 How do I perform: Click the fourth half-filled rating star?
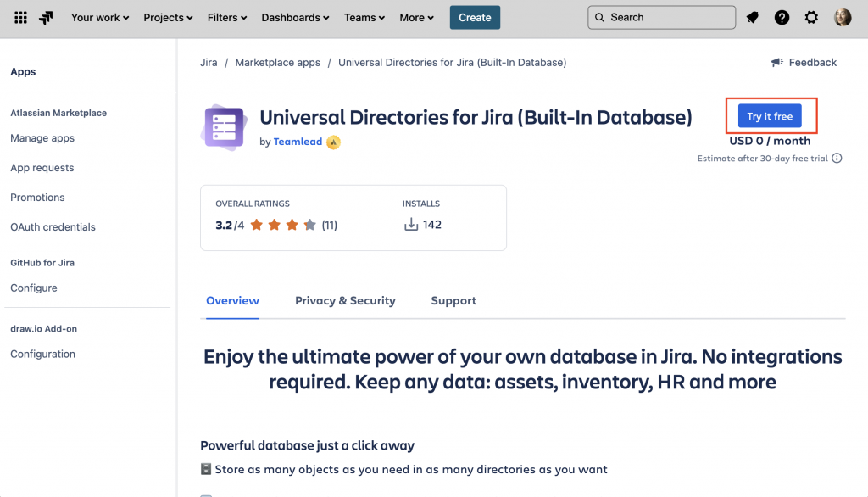tap(310, 225)
